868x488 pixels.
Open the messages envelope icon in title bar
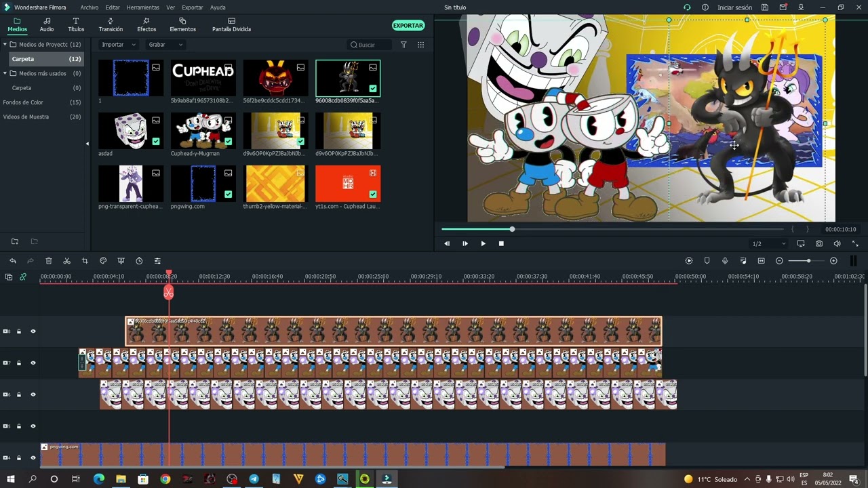783,7
